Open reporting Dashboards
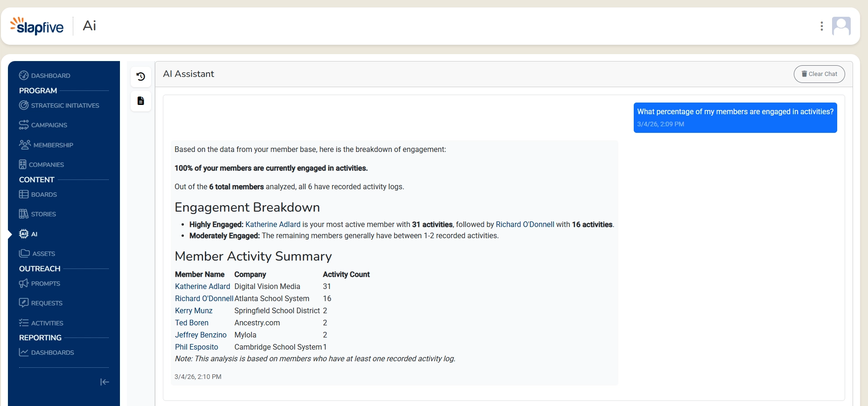The height and width of the screenshot is (406, 868). pos(47,352)
